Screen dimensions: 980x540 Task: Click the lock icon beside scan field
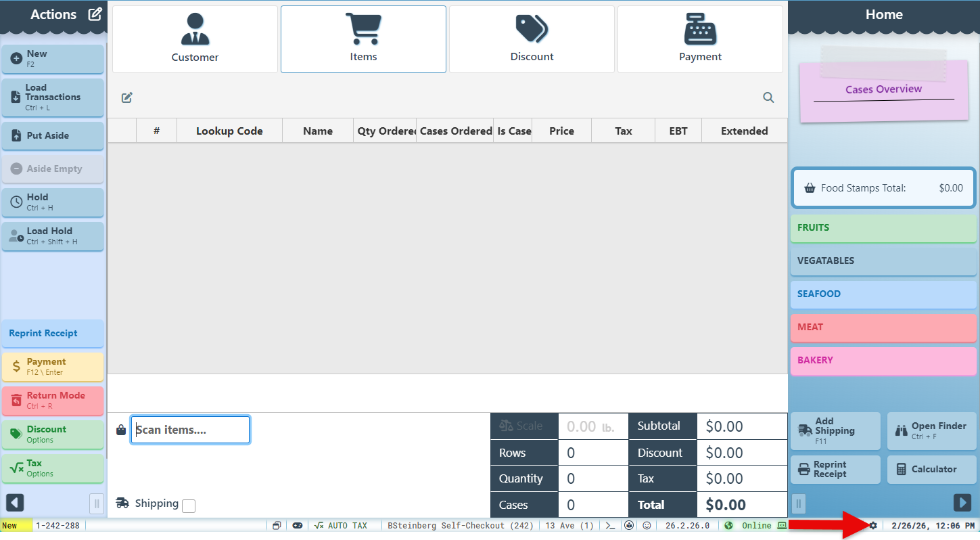pyautogui.click(x=121, y=430)
